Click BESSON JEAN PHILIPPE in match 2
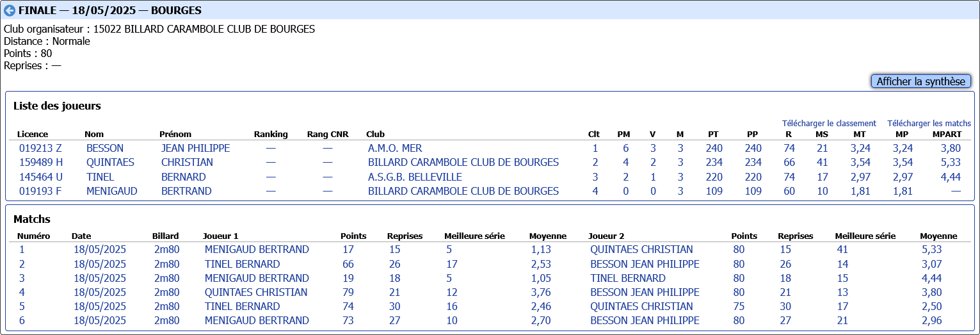Image resolution: width=980 pixels, height=335 pixels. coord(645,264)
